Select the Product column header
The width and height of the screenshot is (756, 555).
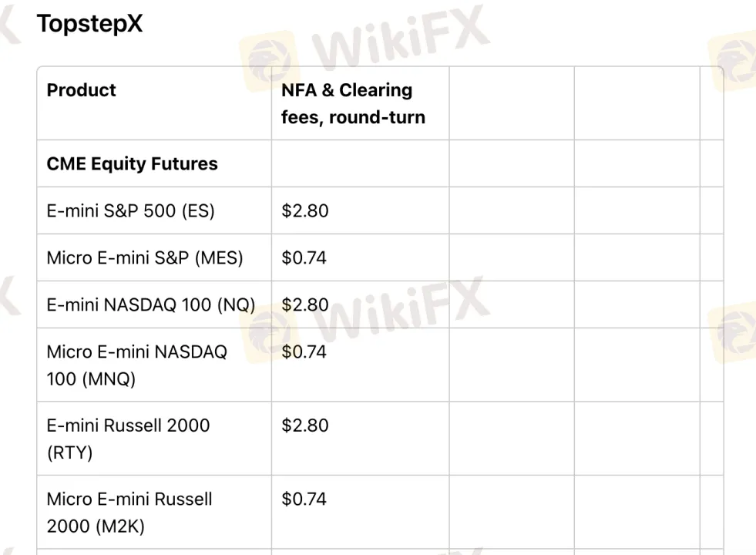point(81,90)
